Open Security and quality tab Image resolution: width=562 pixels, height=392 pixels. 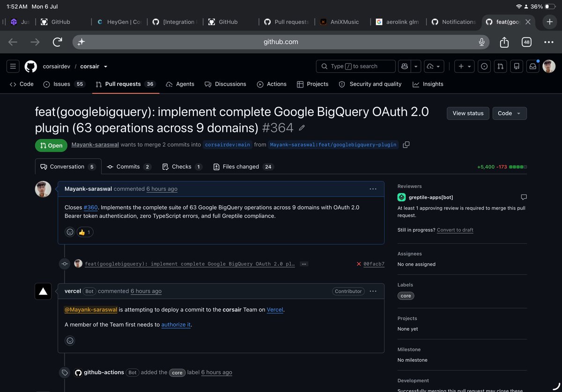(x=370, y=84)
